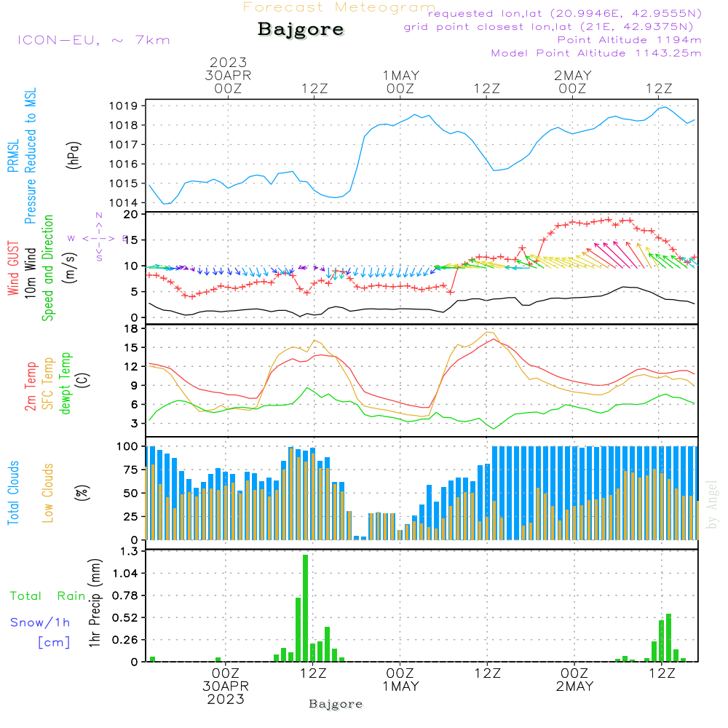
Task: Click the black '10m Wind' label
Action: 30,273
